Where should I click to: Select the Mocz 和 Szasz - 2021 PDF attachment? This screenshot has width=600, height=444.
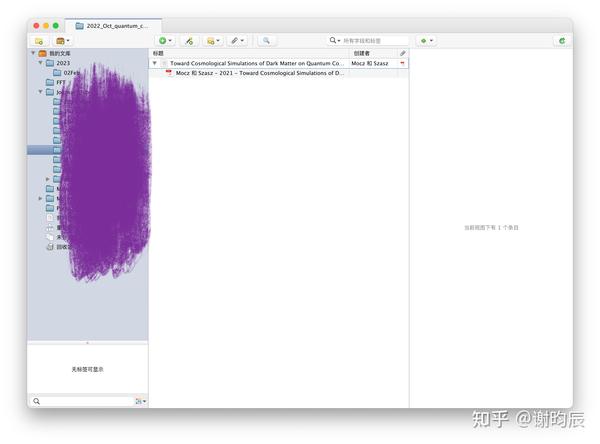[x=279, y=73]
